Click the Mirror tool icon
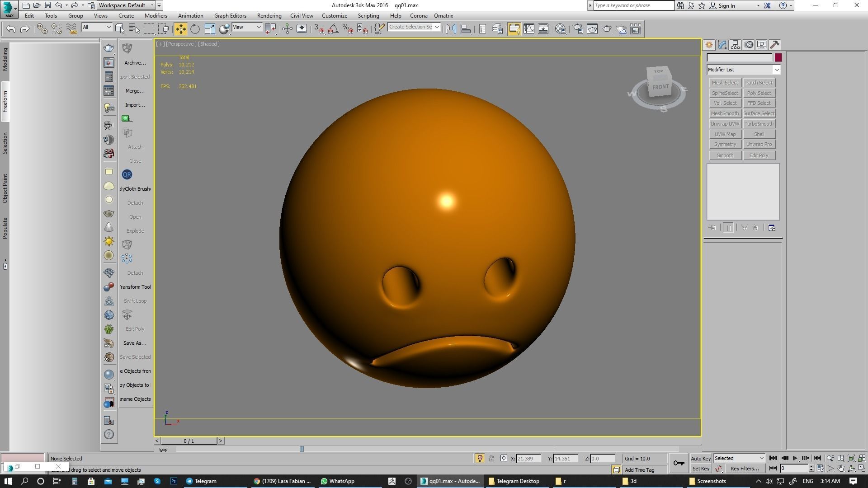Screen dimensions: 868x488 point(451,29)
